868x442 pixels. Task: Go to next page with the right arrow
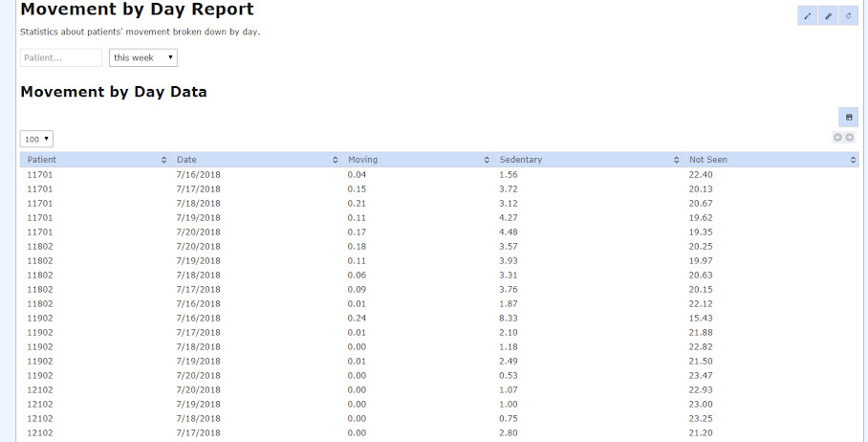849,138
